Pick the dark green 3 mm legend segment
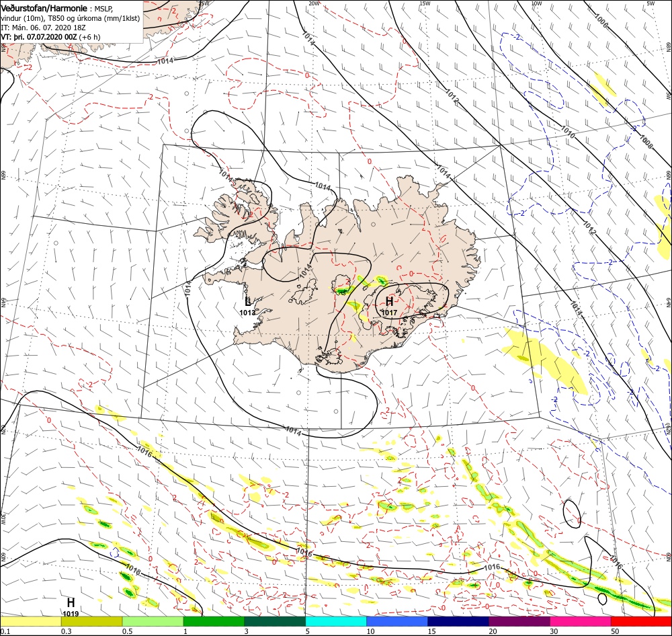The height and width of the screenshot is (636, 672). coord(275,621)
